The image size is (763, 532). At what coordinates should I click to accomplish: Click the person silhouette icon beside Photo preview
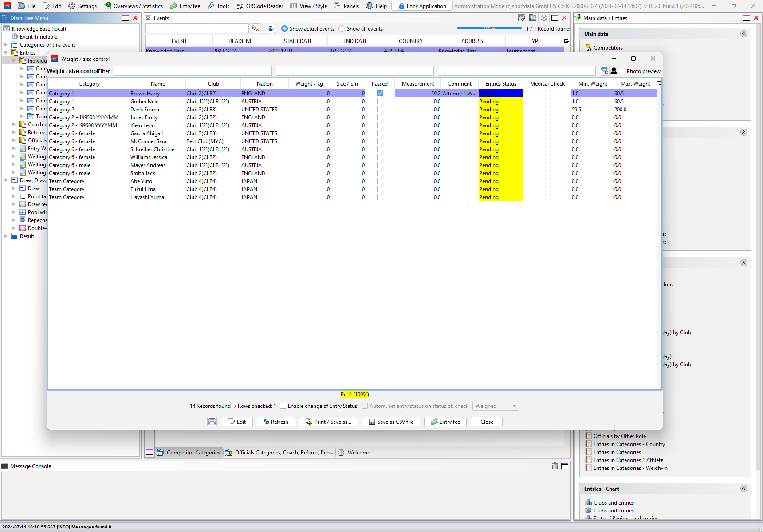point(614,71)
